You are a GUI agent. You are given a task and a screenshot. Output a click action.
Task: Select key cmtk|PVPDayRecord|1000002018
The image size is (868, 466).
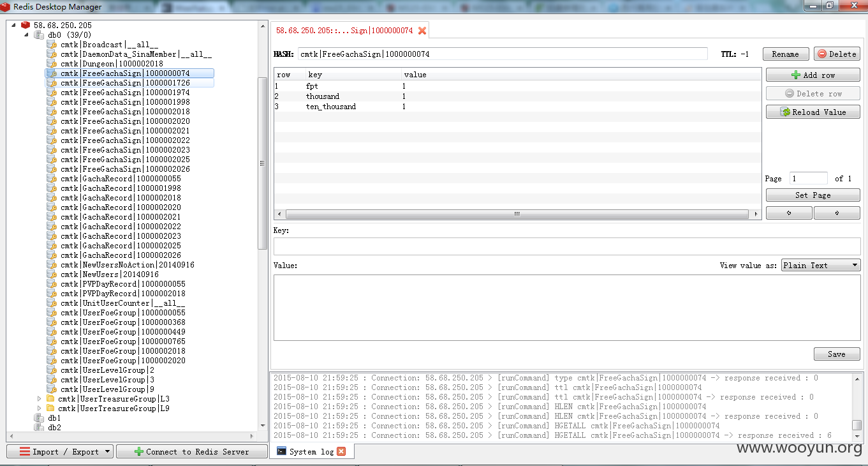point(123,294)
